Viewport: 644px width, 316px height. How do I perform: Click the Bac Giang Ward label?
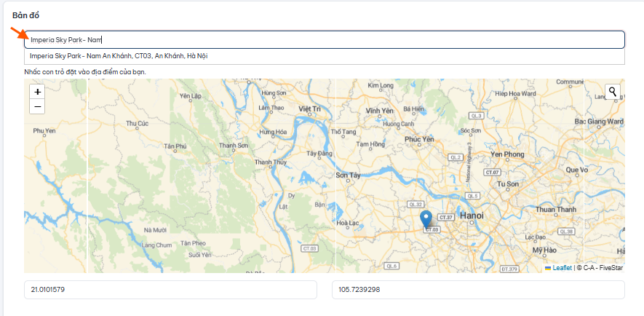(x=599, y=122)
